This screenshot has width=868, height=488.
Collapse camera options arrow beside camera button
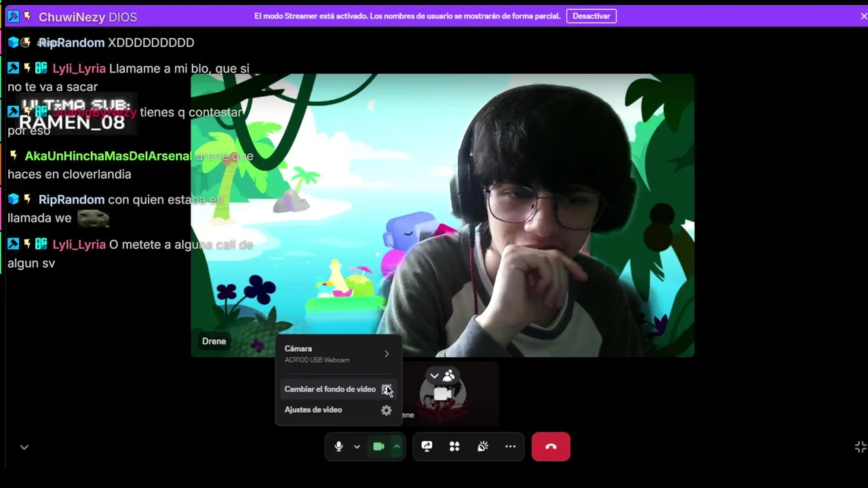[x=397, y=447]
